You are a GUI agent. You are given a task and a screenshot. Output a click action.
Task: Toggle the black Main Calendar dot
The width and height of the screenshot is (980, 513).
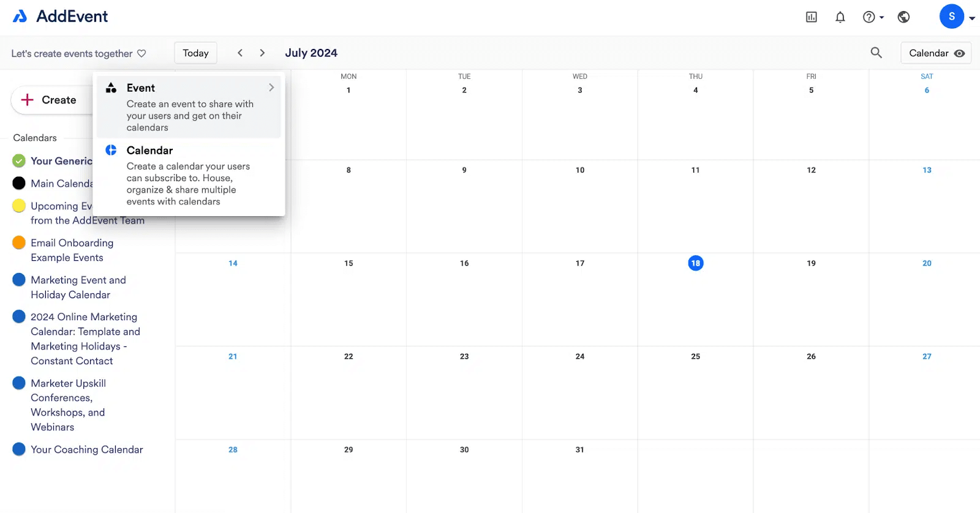pyautogui.click(x=19, y=183)
